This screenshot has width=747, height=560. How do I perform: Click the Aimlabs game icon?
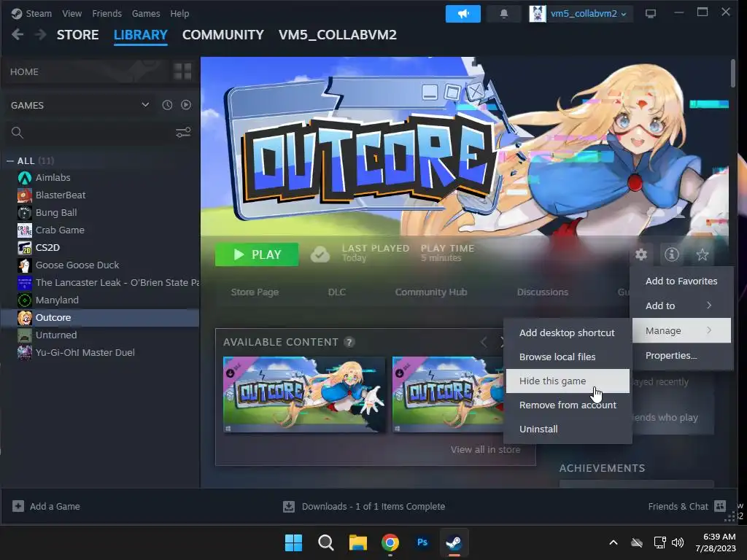[x=25, y=178]
